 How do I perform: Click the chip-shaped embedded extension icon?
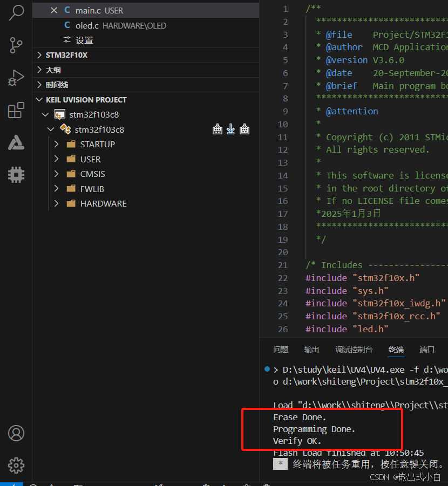point(16,174)
